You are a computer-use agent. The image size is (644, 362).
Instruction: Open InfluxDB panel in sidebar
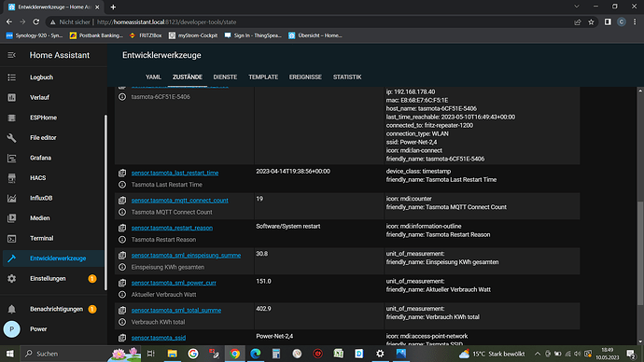tap(41, 198)
